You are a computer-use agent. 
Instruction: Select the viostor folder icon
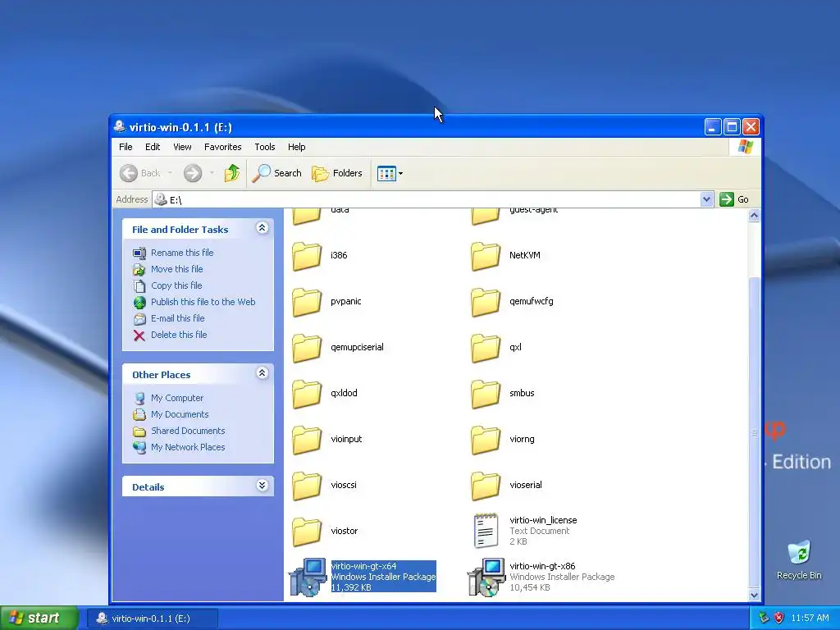[x=307, y=532]
